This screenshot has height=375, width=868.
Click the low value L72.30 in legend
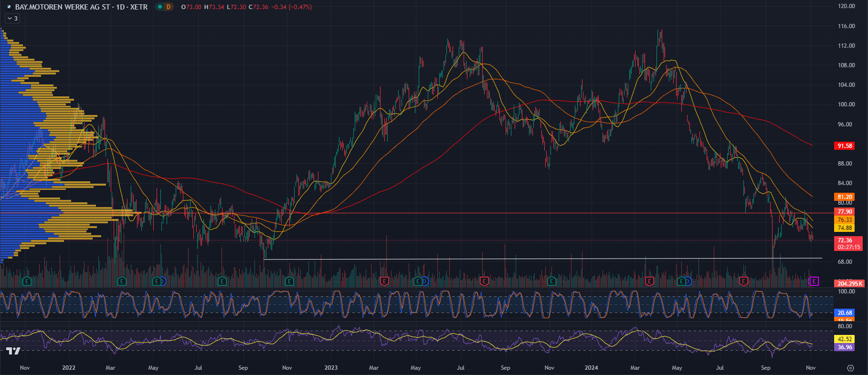(x=236, y=7)
